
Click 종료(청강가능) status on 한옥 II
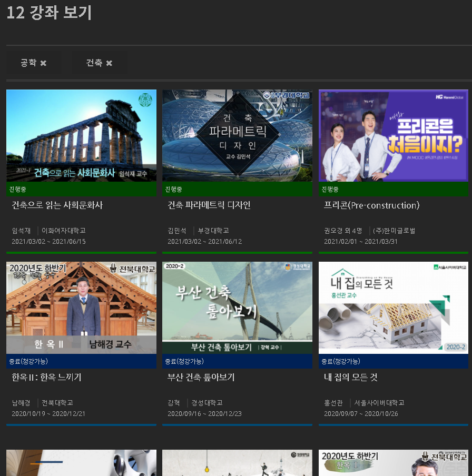[28, 361]
